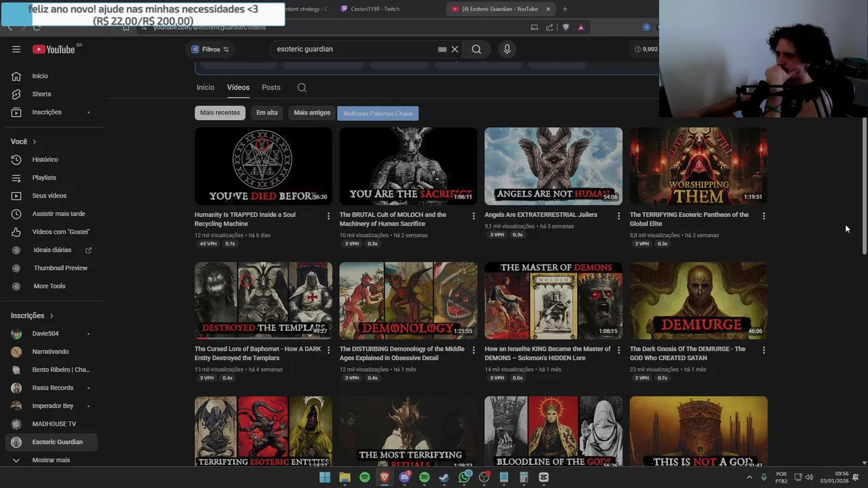868x488 pixels.
Task: Open Discord from taskbar
Action: [405, 477]
